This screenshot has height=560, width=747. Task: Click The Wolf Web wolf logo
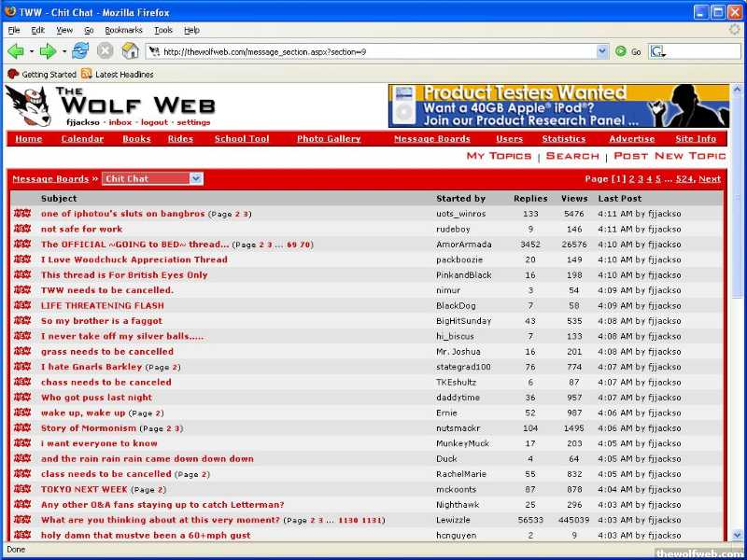[x=28, y=105]
